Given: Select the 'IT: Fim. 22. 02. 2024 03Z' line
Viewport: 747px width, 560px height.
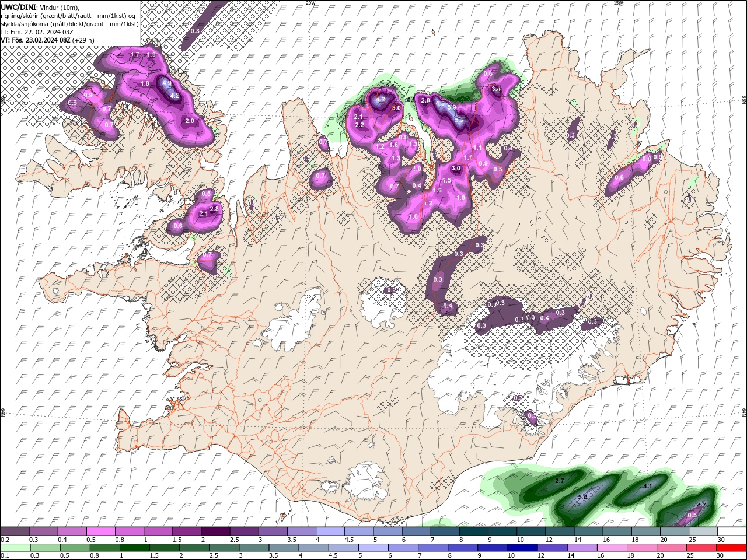Looking at the screenshot, I should 37,32.
